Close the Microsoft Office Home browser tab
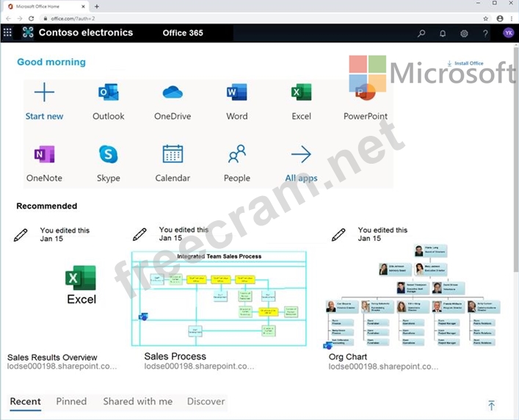Screen dimensions: 519x420 (x=84, y=7)
